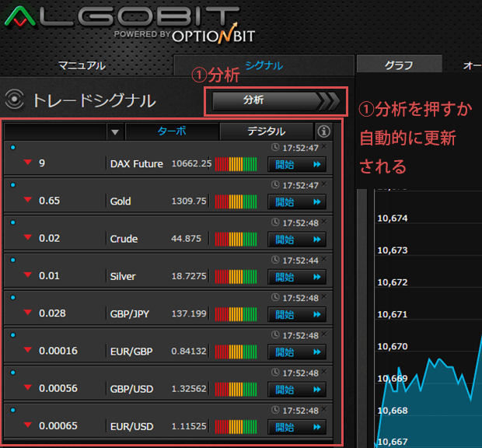Select the デジタル option tab

[x=266, y=131]
